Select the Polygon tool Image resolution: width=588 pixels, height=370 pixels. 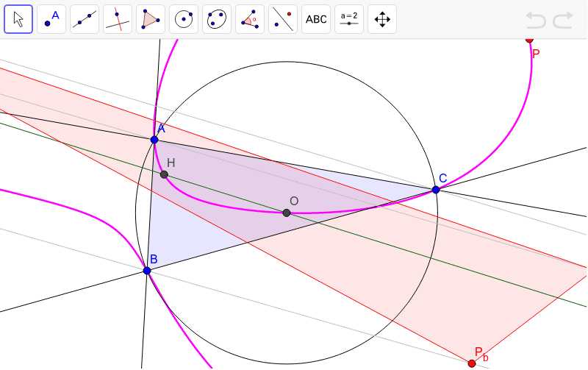pos(151,19)
